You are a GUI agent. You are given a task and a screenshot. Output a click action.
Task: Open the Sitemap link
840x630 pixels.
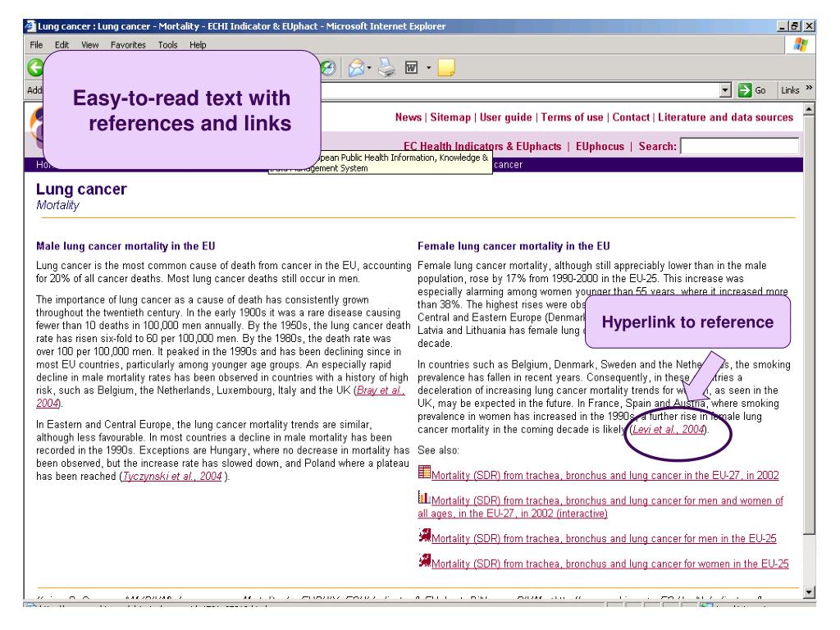click(450, 117)
